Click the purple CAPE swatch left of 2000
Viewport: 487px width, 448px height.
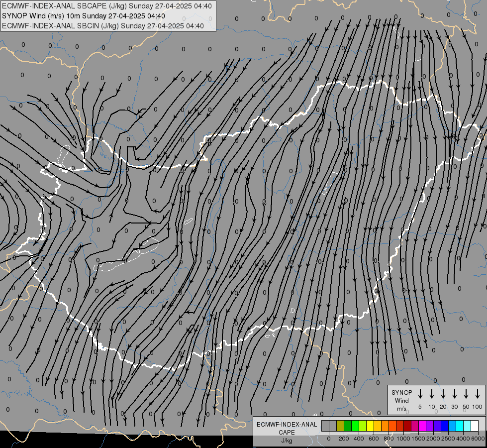430,426
